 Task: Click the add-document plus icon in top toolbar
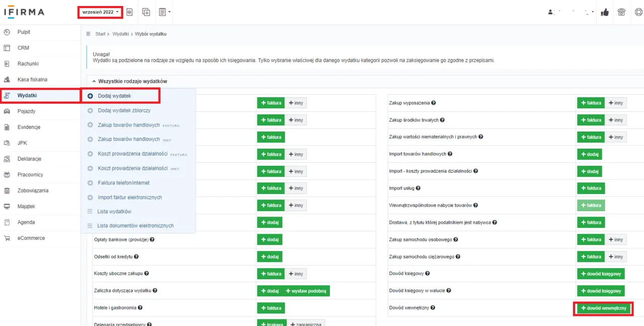click(x=146, y=12)
